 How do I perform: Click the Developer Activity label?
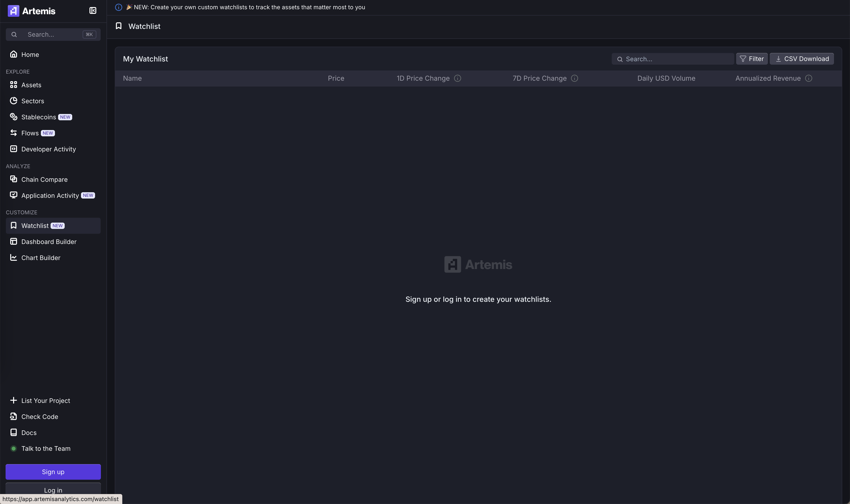(x=49, y=149)
